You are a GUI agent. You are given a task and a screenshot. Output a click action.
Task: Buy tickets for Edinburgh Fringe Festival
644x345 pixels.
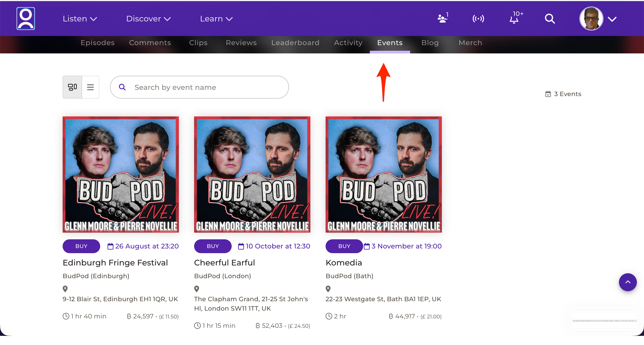(x=81, y=246)
